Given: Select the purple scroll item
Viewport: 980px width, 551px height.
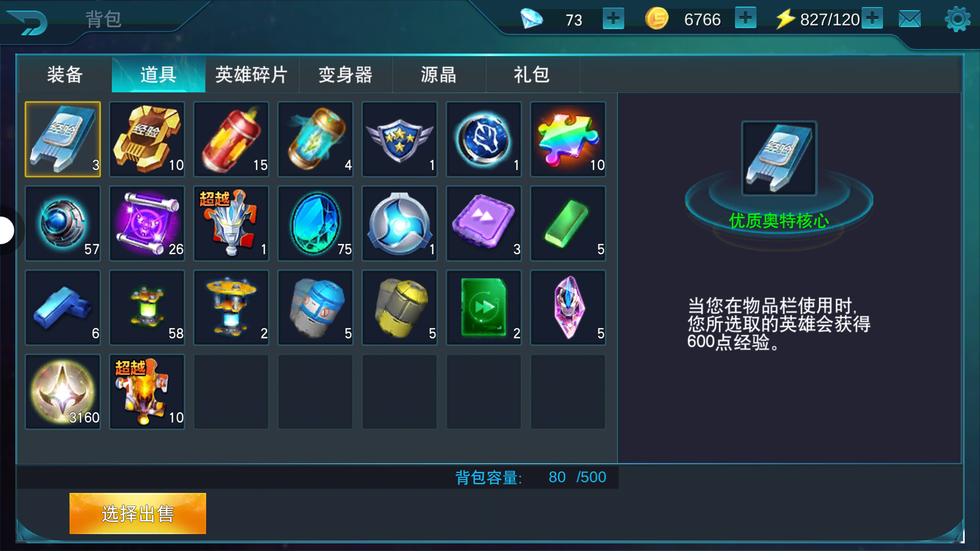Looking at the screenshot, I should pyautogui.click(x=147, y=223).
